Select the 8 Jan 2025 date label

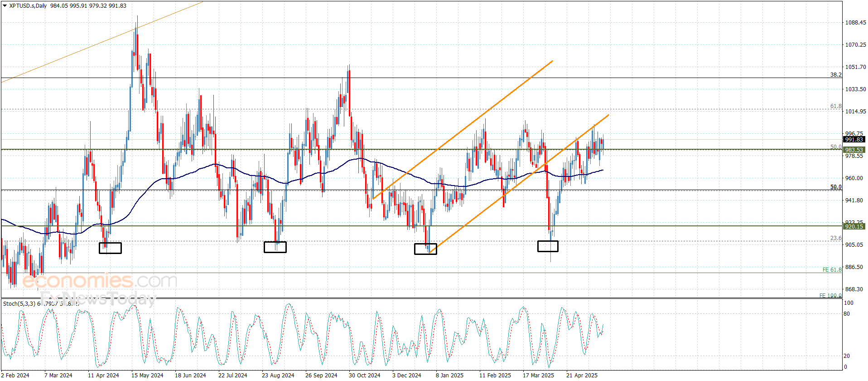point(449,375)
